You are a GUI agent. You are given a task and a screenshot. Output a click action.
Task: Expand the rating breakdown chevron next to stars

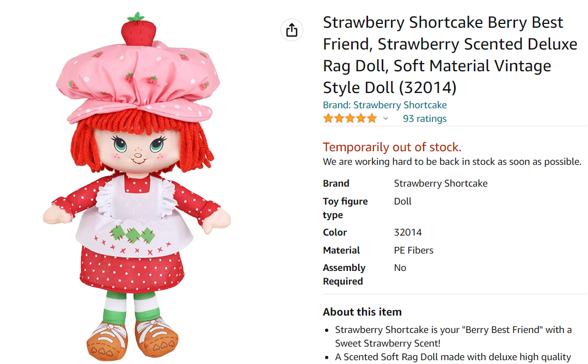coord(385,119)
